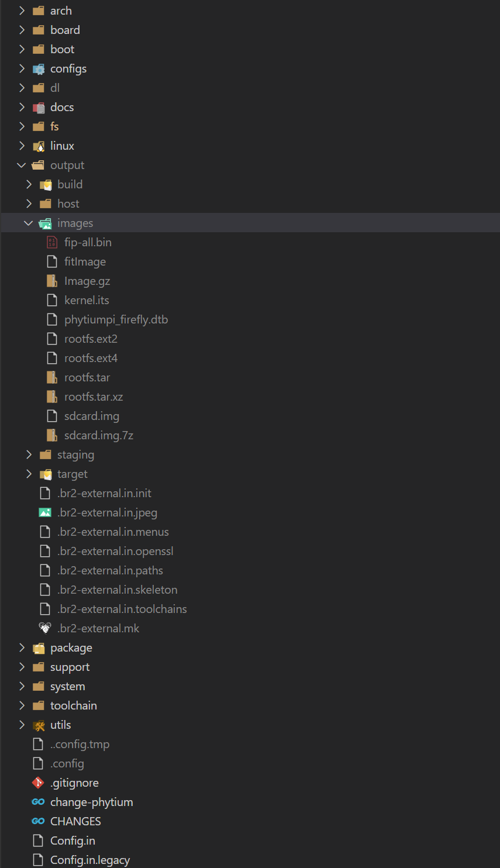Select the Image.gz archive icon

[51, 281]
